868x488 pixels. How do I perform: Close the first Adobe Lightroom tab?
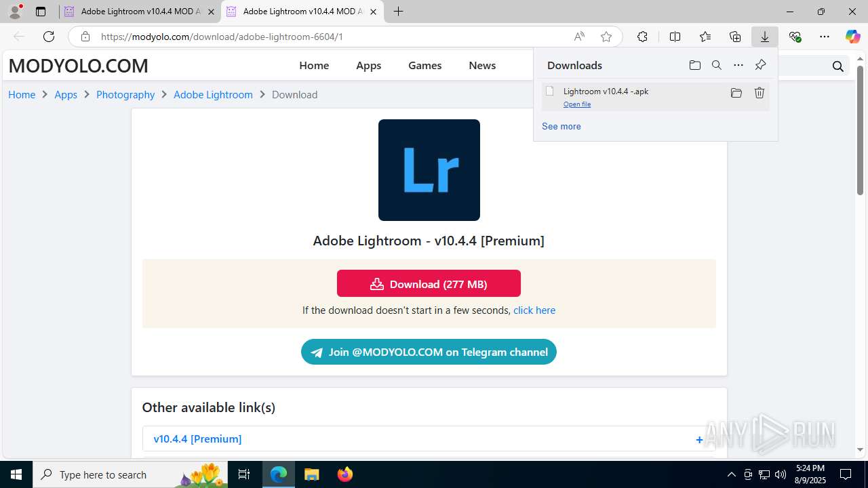(211, 12)
